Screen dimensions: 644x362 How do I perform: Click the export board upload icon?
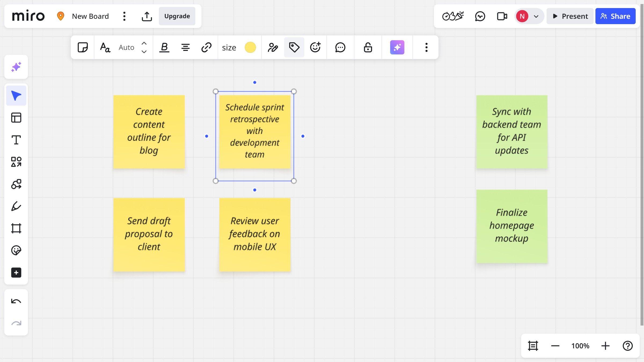pos(147,16)
